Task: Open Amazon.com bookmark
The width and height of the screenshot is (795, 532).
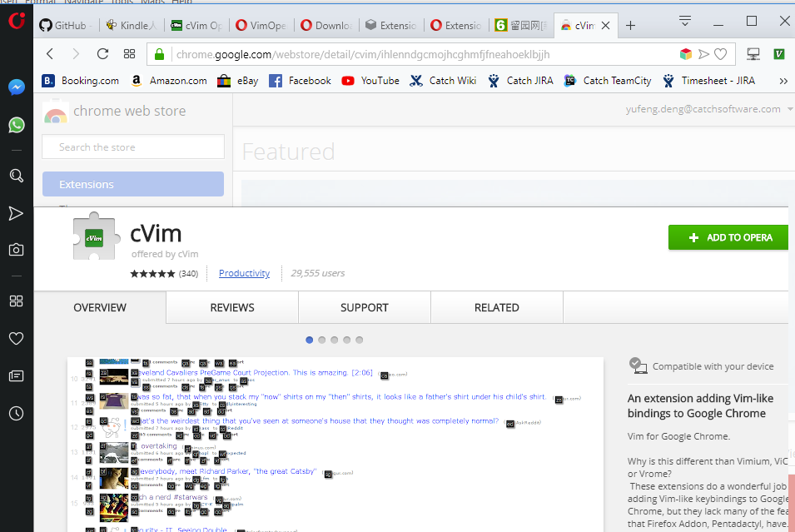Action: point(169,81)
